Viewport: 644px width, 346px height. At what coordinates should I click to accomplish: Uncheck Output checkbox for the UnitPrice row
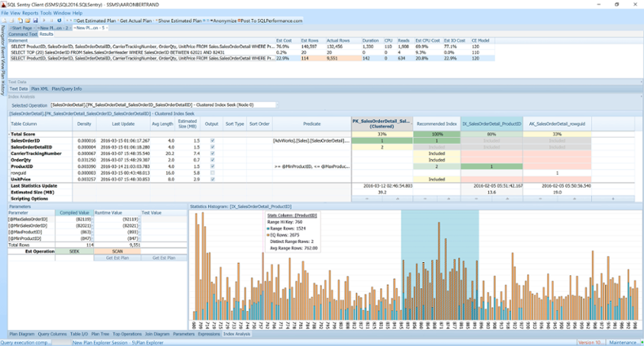tap(212, 179)
